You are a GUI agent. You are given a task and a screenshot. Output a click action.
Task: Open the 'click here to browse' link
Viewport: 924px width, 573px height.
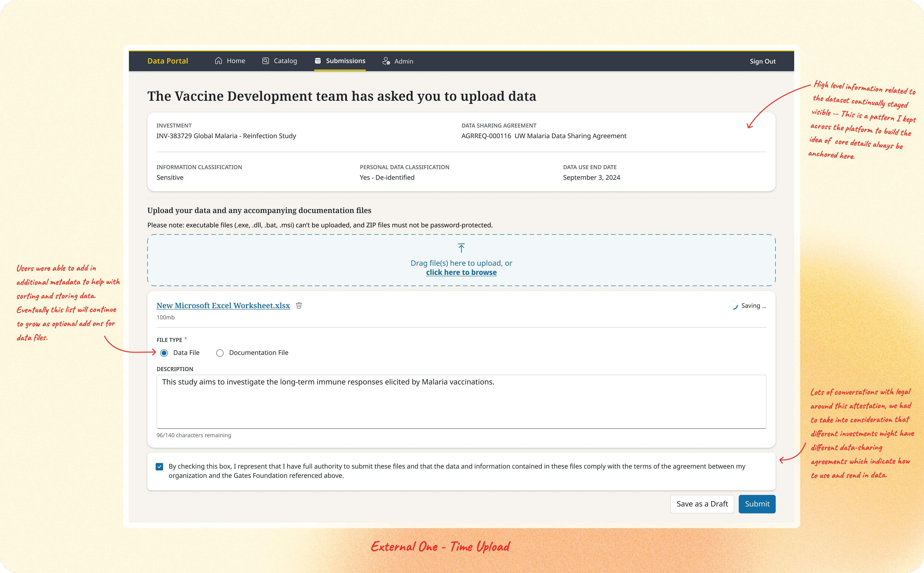[461, 272]
